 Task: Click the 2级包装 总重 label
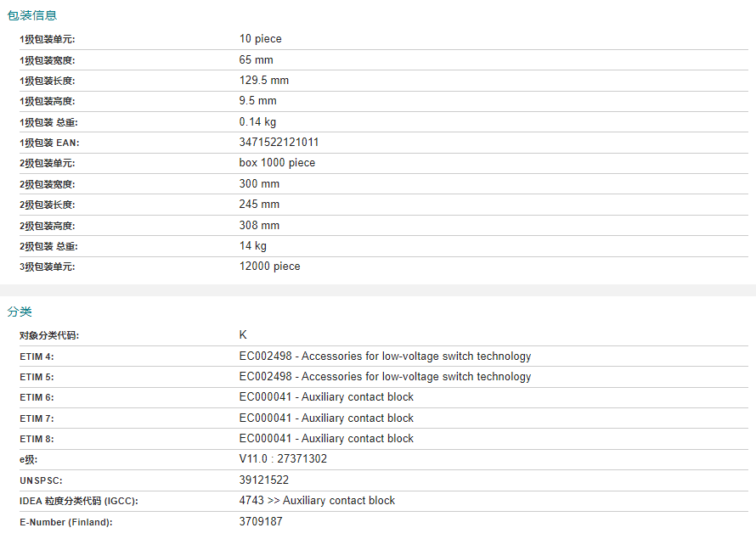[x=48, y=247]
